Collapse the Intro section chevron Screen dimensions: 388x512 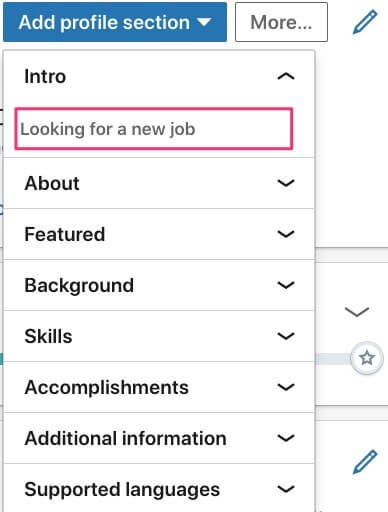[286, 77]
